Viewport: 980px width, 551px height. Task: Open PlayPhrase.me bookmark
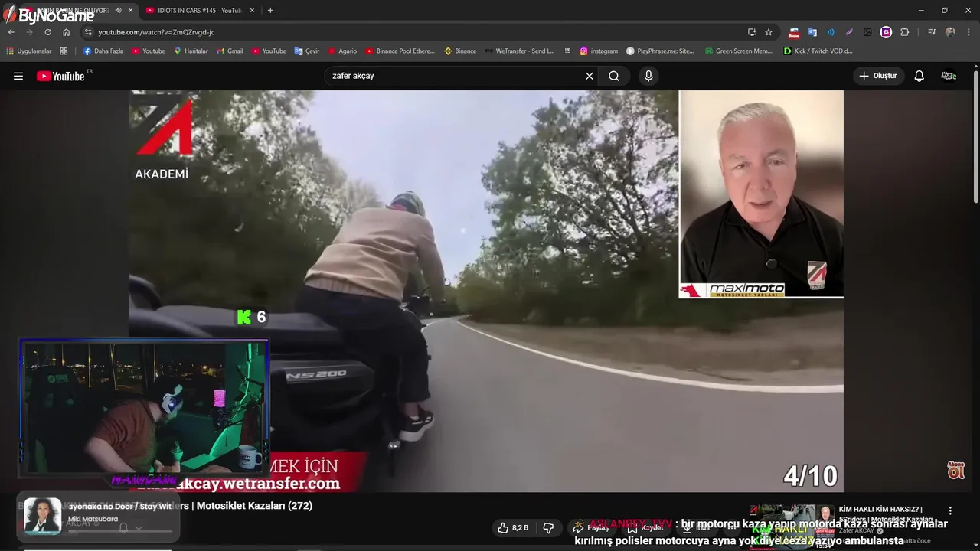click(660, 51)
